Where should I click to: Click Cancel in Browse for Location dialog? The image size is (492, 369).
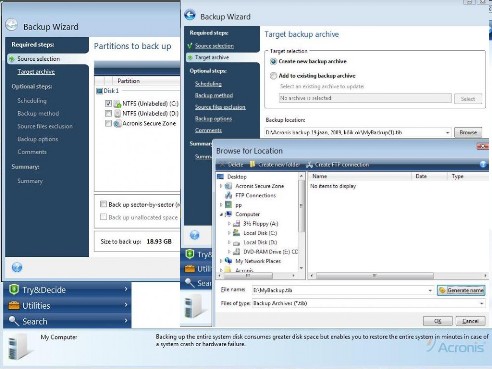click(x=470, y=321)
